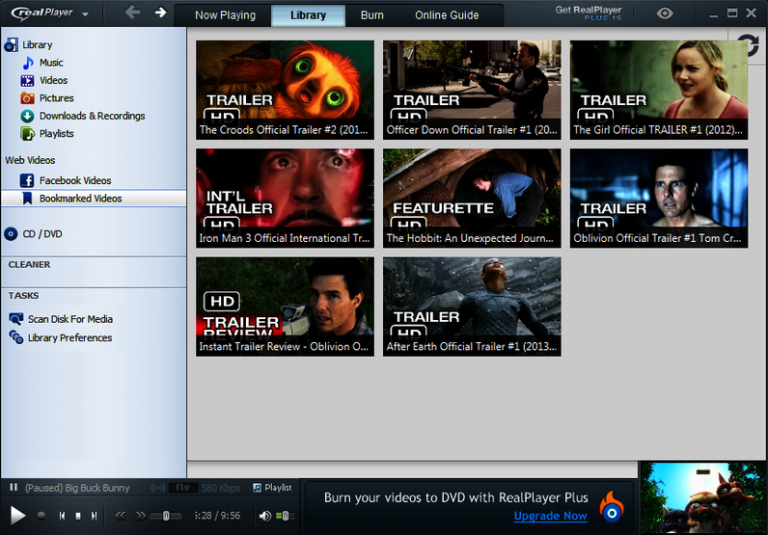
Task: Click the Stop button
Action: (78, 516)
